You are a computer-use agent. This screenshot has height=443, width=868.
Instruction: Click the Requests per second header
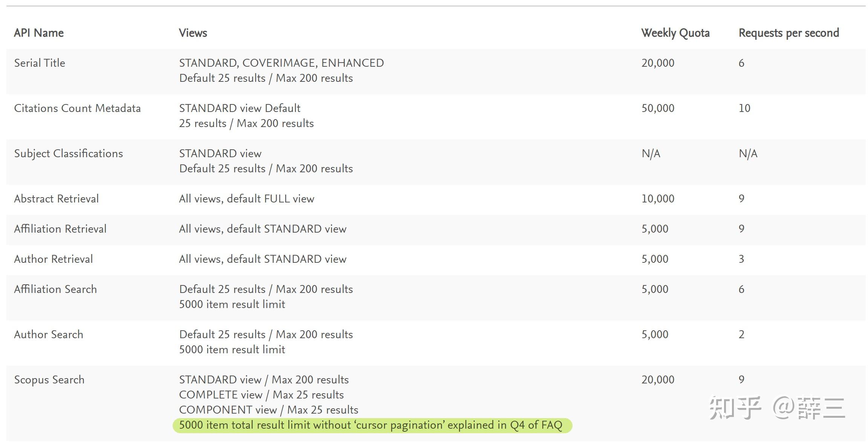click(789, 33)
